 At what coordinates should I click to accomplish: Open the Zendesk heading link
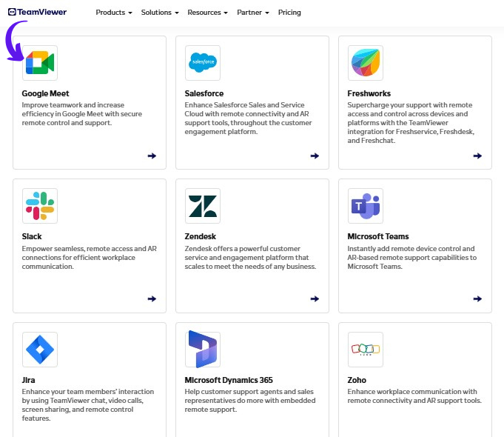coord(201,236)
